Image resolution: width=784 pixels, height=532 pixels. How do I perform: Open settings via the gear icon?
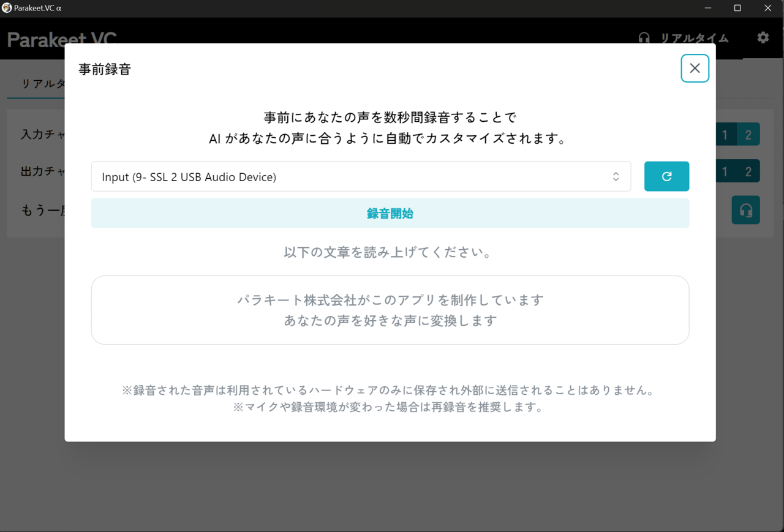(x=763, y=37)
